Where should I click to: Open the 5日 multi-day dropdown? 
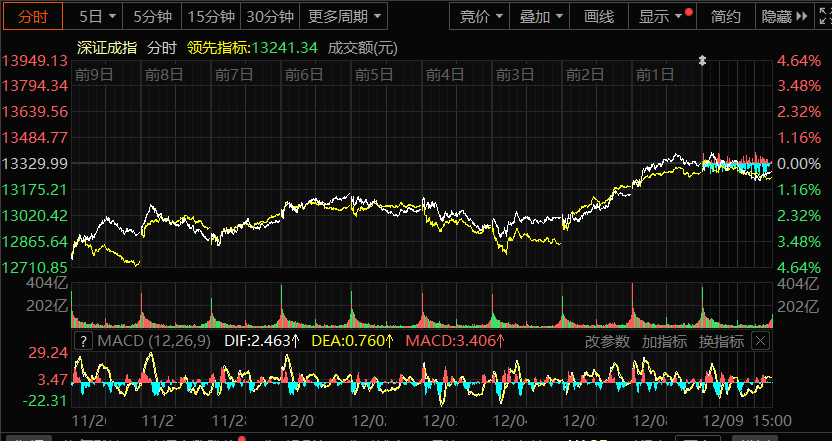(97, 16)
